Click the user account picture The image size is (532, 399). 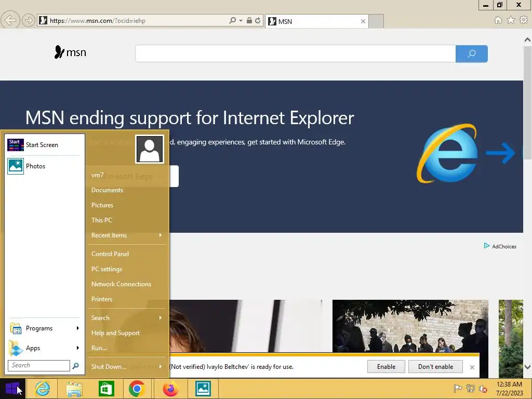[150, 149]
